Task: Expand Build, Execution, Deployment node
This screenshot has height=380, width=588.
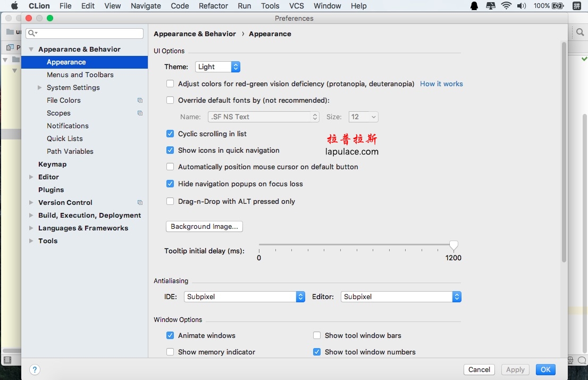Action: tap(31, 215)
